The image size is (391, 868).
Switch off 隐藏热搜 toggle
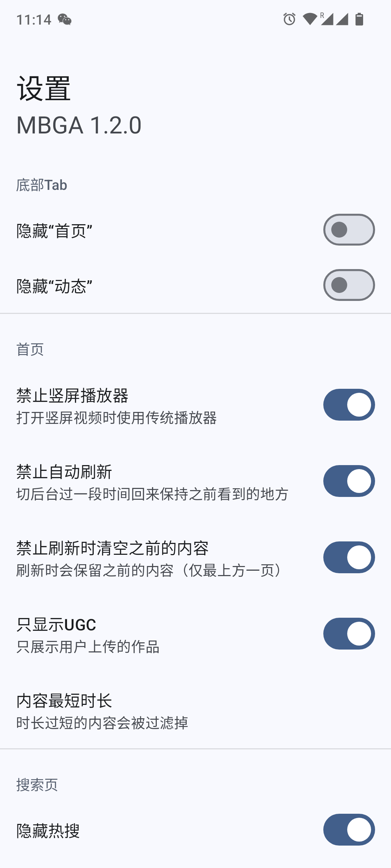click(x=349, y=830)
